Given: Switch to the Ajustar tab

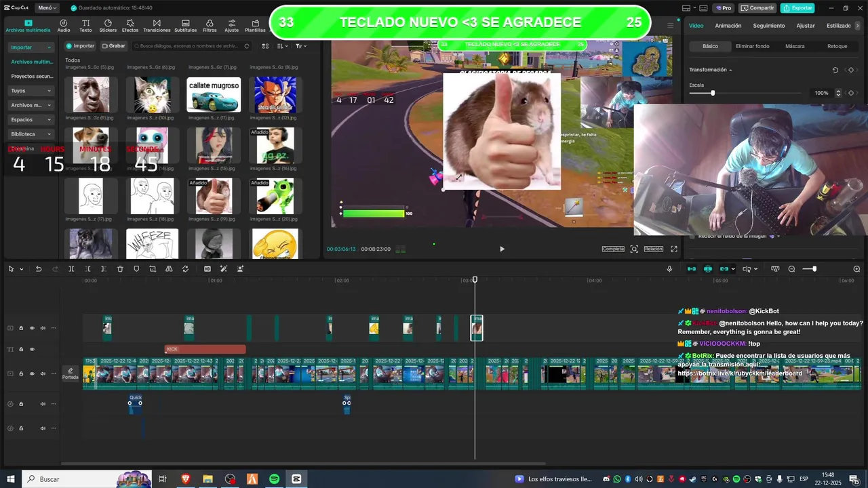Looking at the screenshot, I should click(805, 26).
